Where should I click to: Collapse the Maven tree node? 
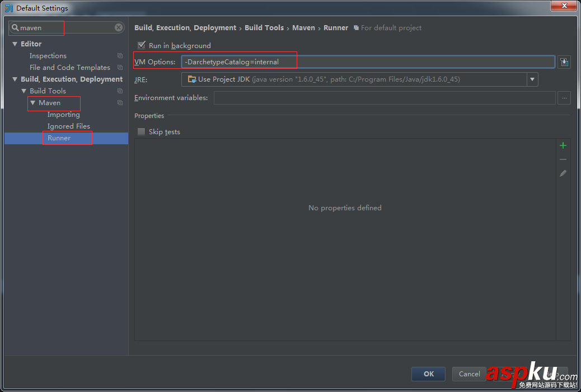click(x=33, y=103)
